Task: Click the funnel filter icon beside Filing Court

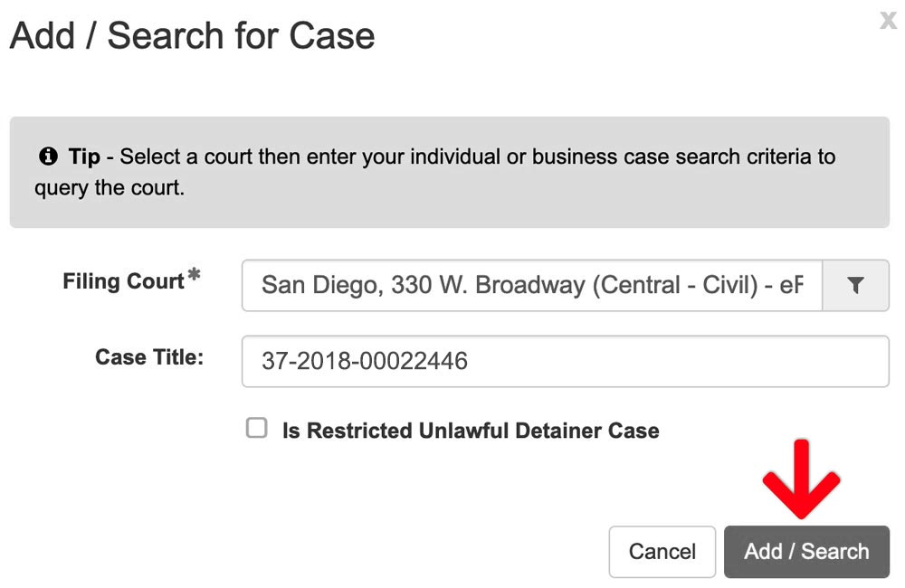Action: [x=855, y=285]
